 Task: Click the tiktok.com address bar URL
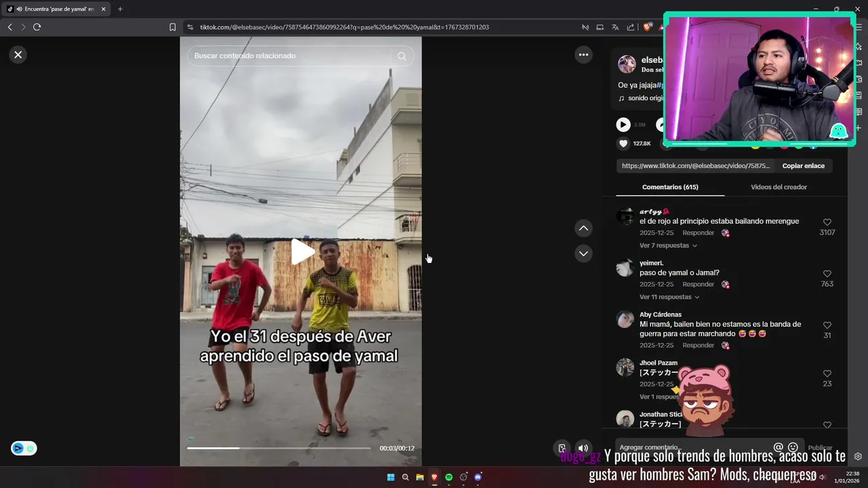pyautogui.click(x=344, y=27)
